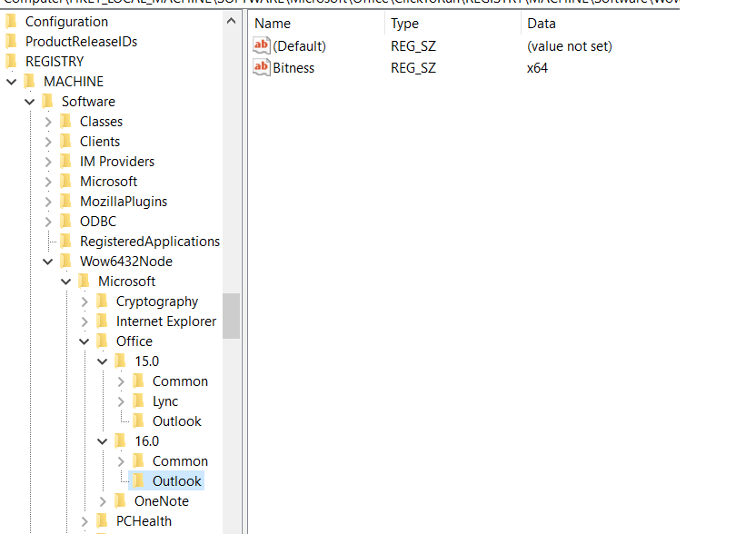756x534 pixels.
Task: Collapse the 16.0 key
Action: (x=102, y=441)
